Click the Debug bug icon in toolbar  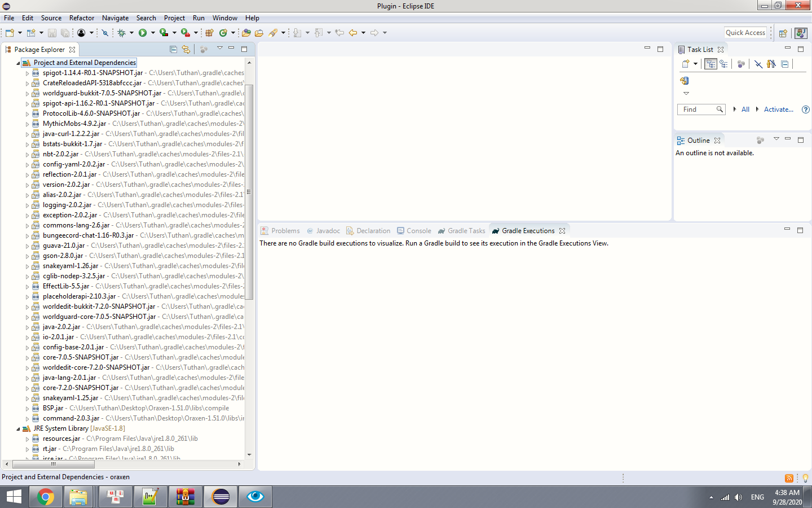pos(121,33)
